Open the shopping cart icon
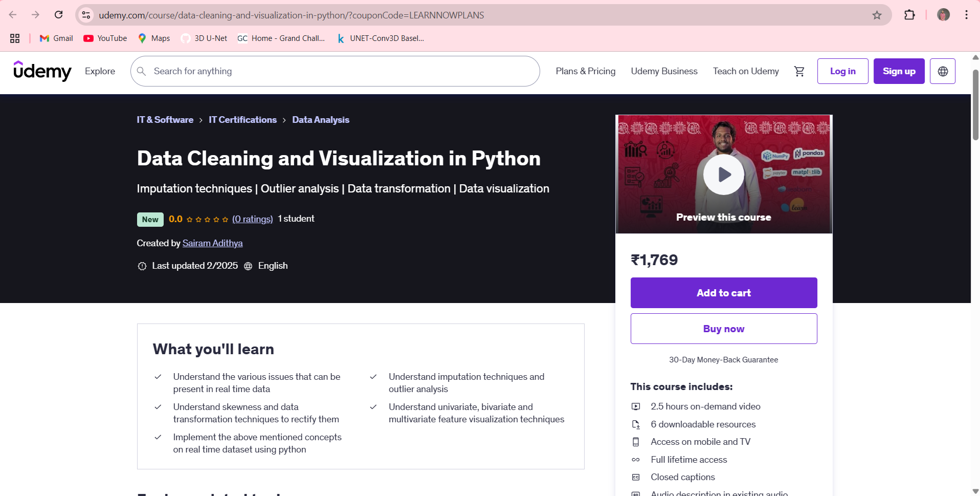 799,71
